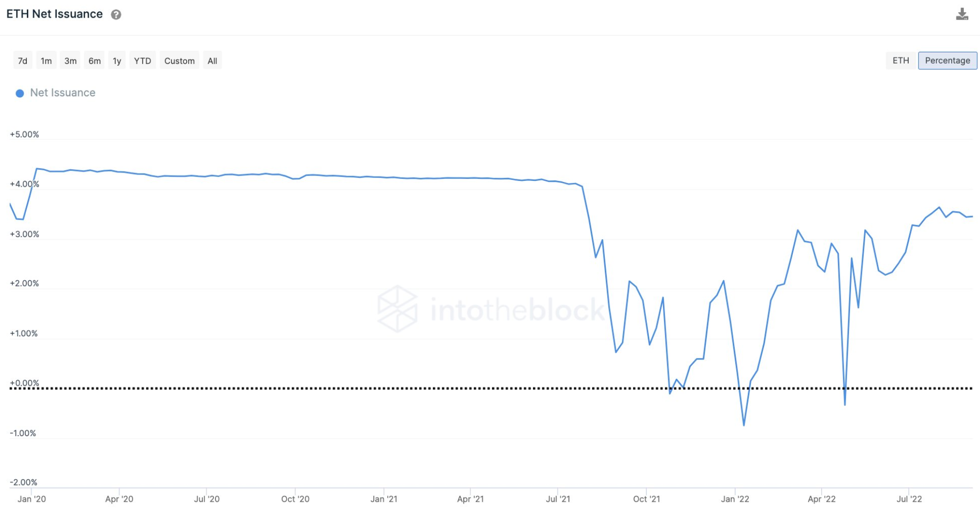This screenshot has width=980, height=510.
Task: Show All available history
Action: tap(212, 61)
